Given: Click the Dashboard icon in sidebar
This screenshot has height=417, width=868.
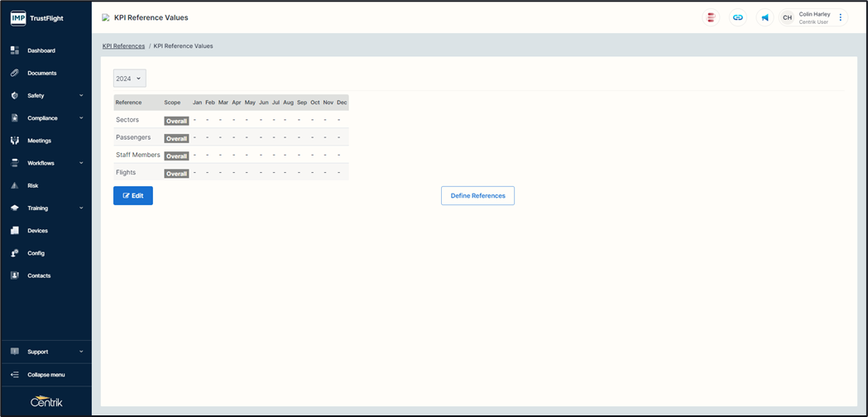Looking at the screenshot, I should click(x=15, y=50).
